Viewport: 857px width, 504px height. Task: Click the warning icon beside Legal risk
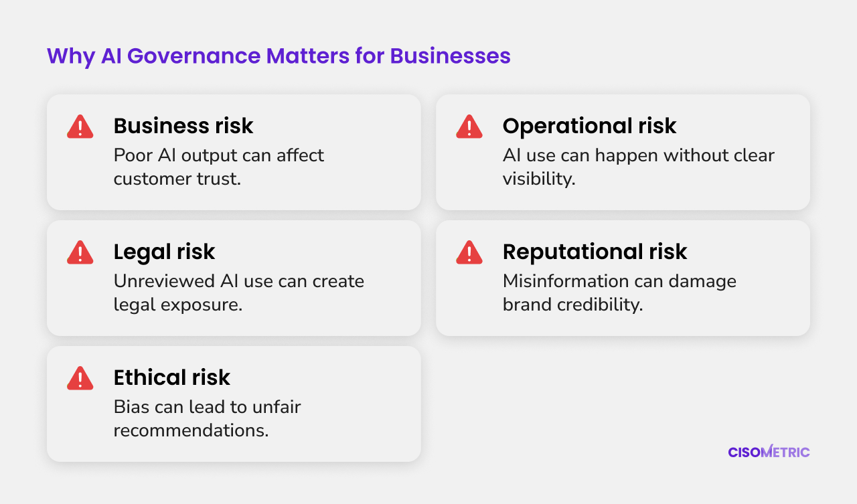tap(80, 252)
